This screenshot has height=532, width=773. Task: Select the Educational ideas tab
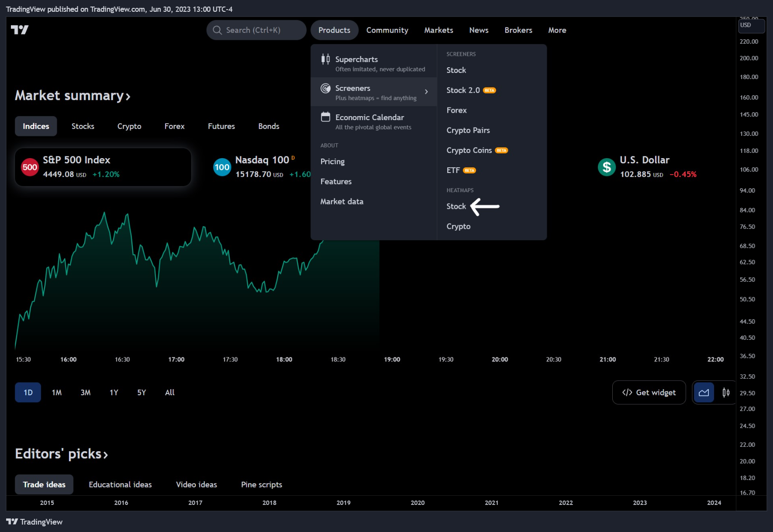click(120, 484)
